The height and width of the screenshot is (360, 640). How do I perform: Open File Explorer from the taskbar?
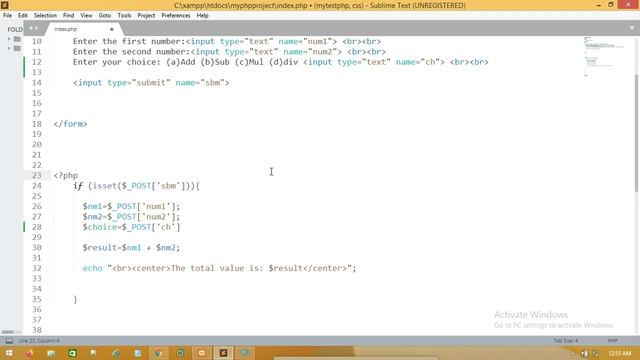tap(51, 353)
